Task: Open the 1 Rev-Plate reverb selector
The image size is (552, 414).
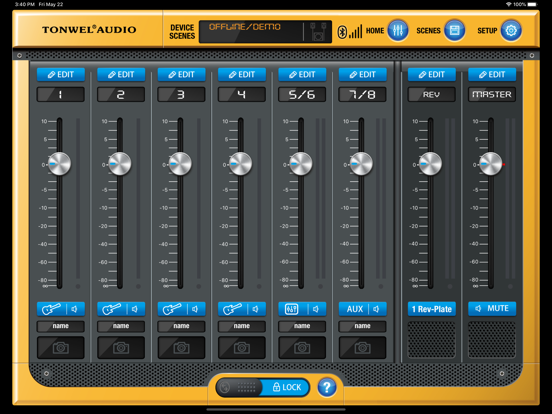Action: [432, 309]
